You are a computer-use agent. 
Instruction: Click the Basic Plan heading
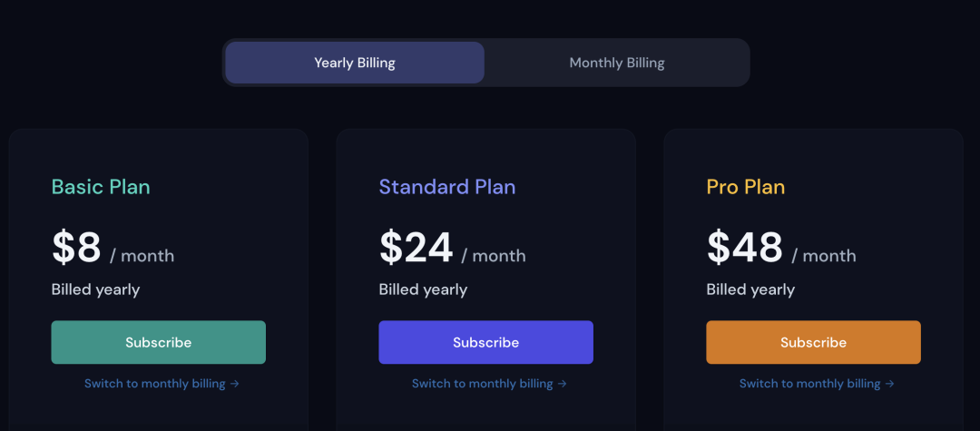[x=101, y=187]
